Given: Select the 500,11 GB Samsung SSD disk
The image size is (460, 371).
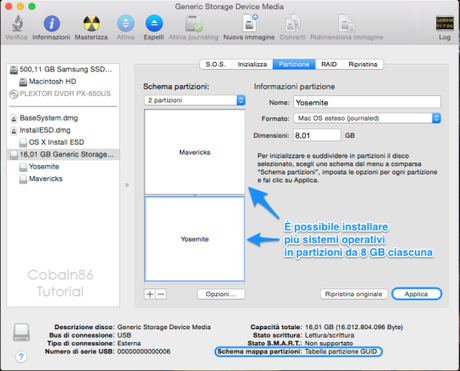Looking at the screenshot, I should 63,69.
